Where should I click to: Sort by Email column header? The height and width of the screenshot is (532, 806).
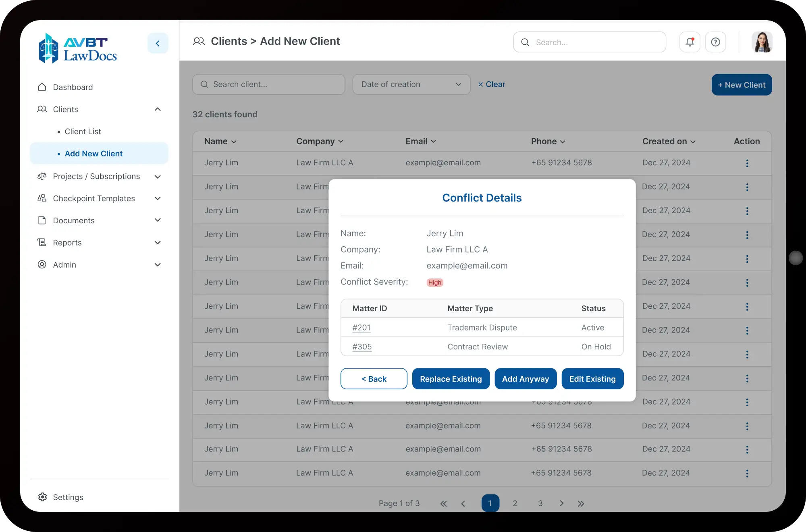tap(421, 141)
